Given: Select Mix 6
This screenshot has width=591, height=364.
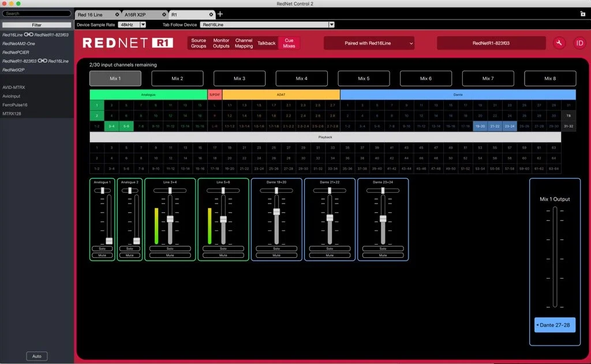Looking at the screenshot, I should click(426, 78).
